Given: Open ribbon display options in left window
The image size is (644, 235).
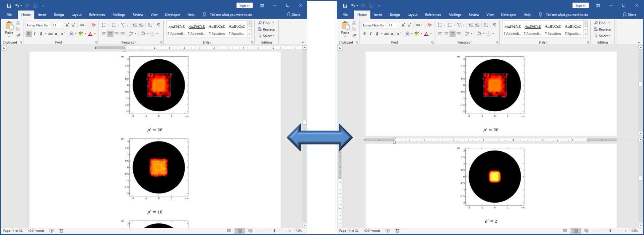Looking at the screenshot, I should pos(262,5).
